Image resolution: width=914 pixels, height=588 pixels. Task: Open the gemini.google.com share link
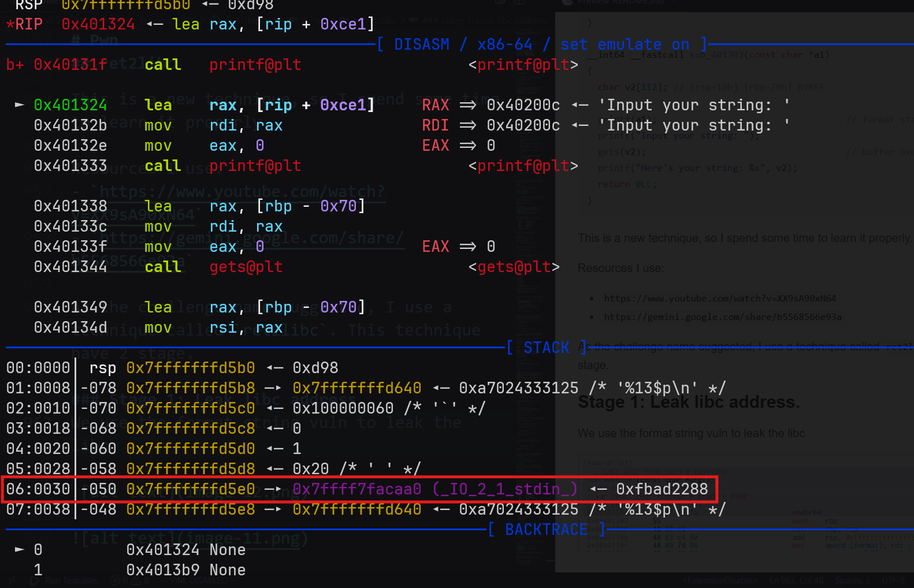click(x=722, y=317)
